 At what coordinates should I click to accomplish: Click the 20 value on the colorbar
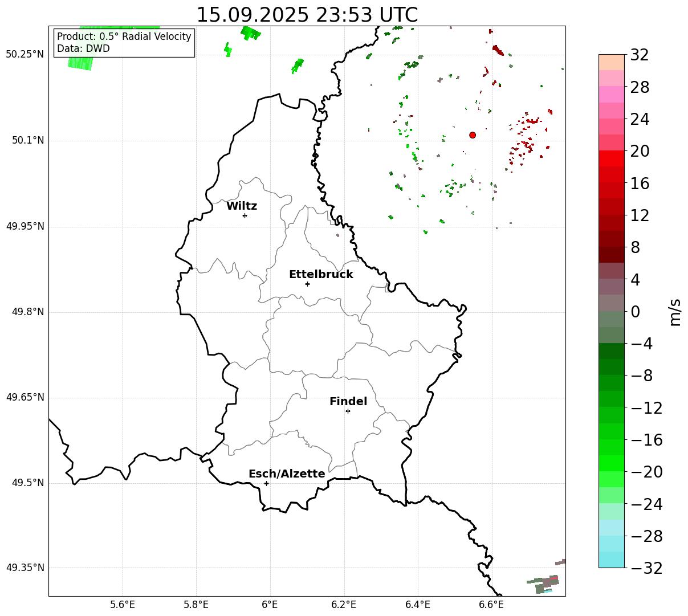(x=640, y=152)
